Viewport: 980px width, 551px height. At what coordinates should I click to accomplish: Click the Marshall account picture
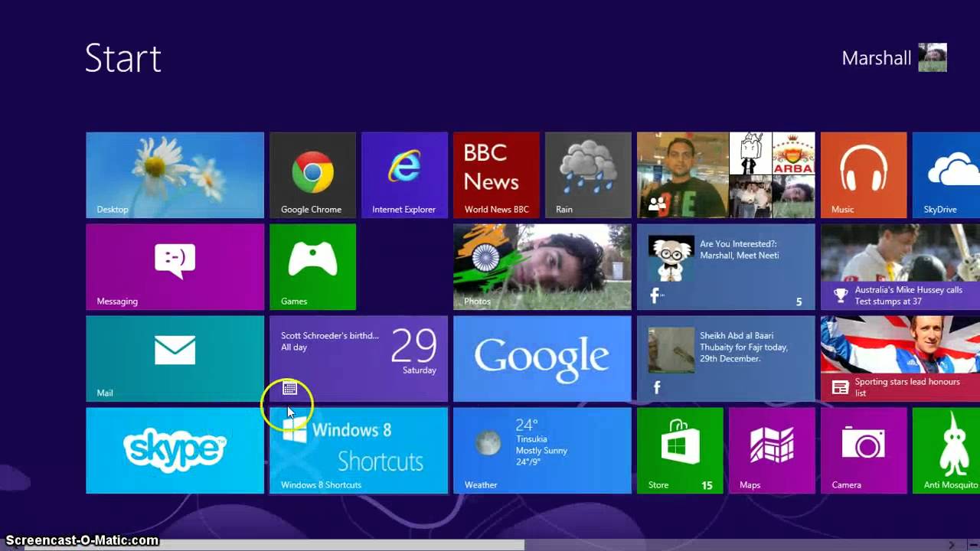coord(933,57)
